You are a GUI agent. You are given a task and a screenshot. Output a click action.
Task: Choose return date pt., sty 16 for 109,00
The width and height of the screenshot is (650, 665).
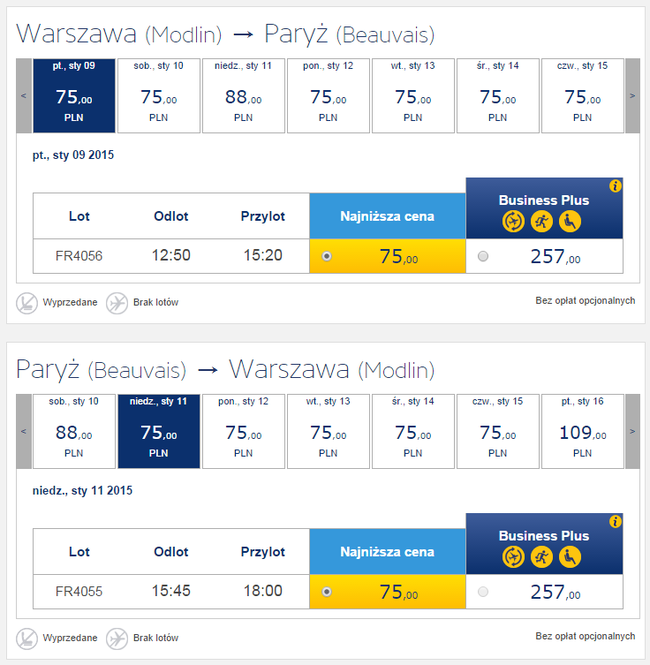tap(582, 431)
